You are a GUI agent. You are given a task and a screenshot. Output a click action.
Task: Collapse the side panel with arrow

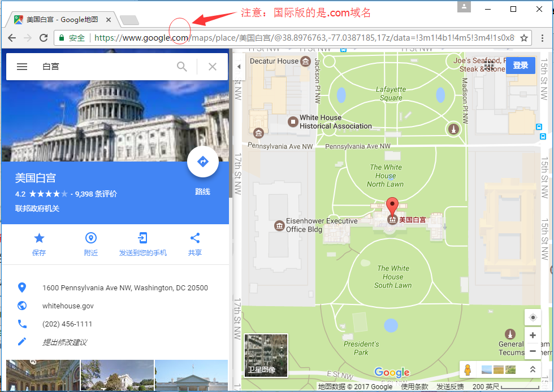(x=239, y=67)
